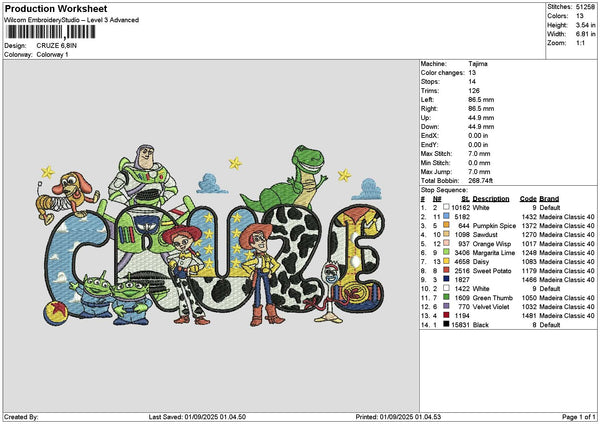Choose the Sweet Potato red swatch
600x424 pixels.
pos(446,270)
